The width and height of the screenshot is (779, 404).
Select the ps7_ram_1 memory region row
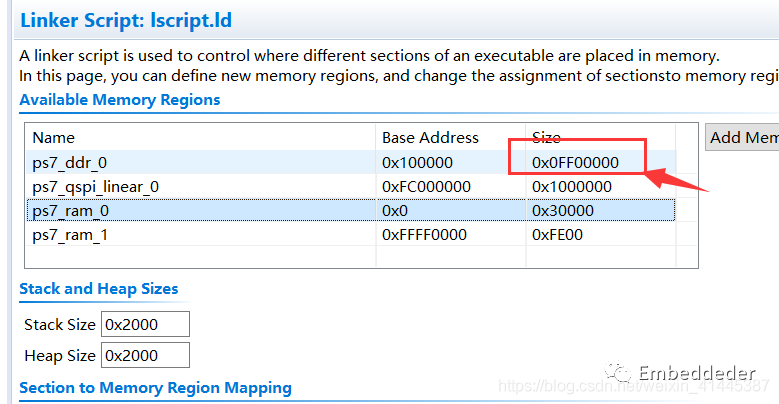click(x=350, y=235)
